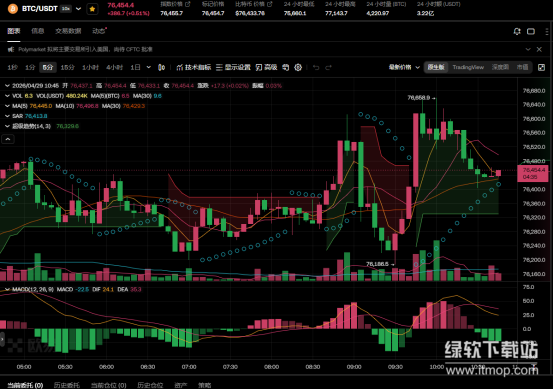The height and width of the screenshot is (390, 553).
Task: Switch to the 动态 tab
Action: (99, 31)
